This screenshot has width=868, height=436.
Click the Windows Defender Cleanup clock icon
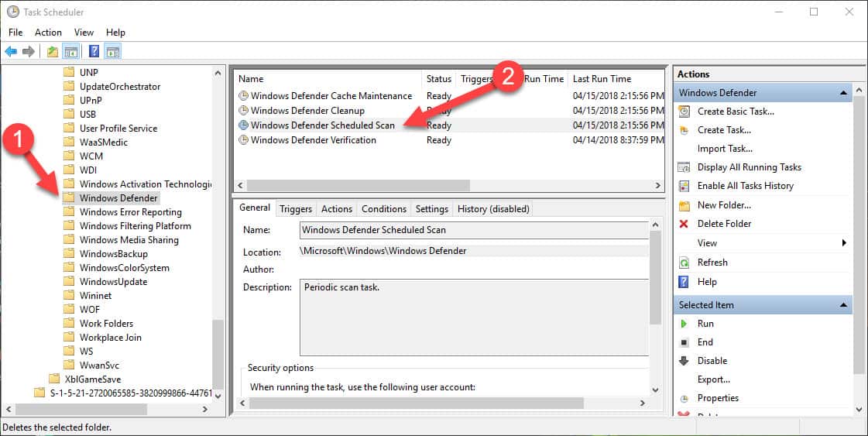pos(243,110)
